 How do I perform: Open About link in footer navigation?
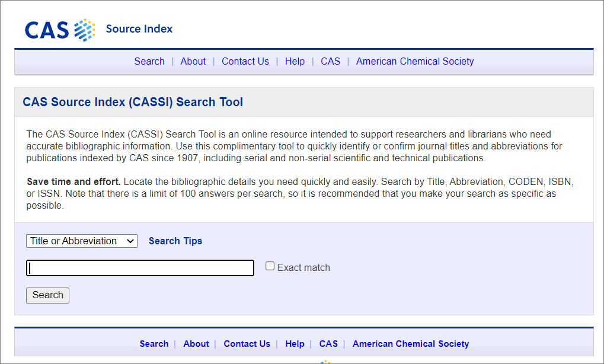[196, 344]
